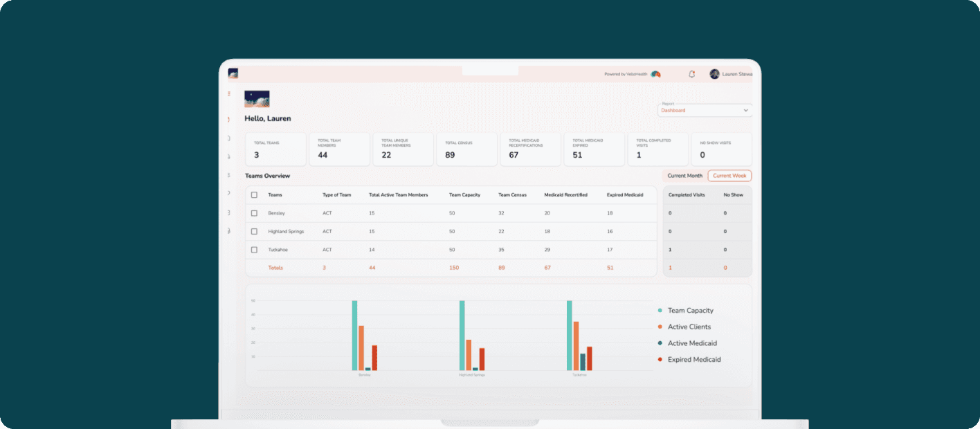The height and width of the screenshot is (429, 980).
Task: Click the chevron arrow of the Report dropdown
Action: click(x=745, y=110)
